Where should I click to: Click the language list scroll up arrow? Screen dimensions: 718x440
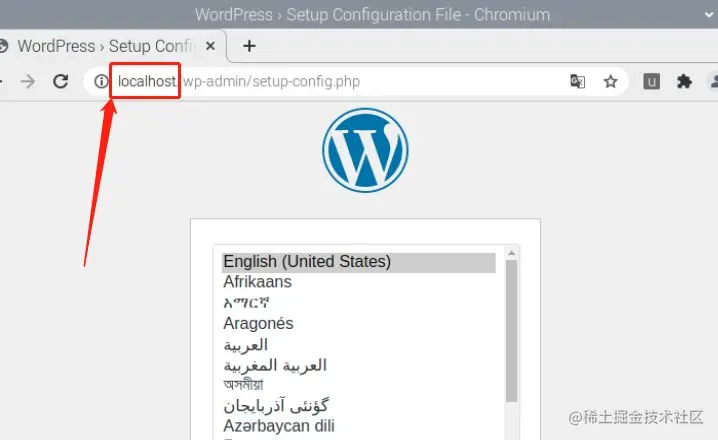pos(511,253)
